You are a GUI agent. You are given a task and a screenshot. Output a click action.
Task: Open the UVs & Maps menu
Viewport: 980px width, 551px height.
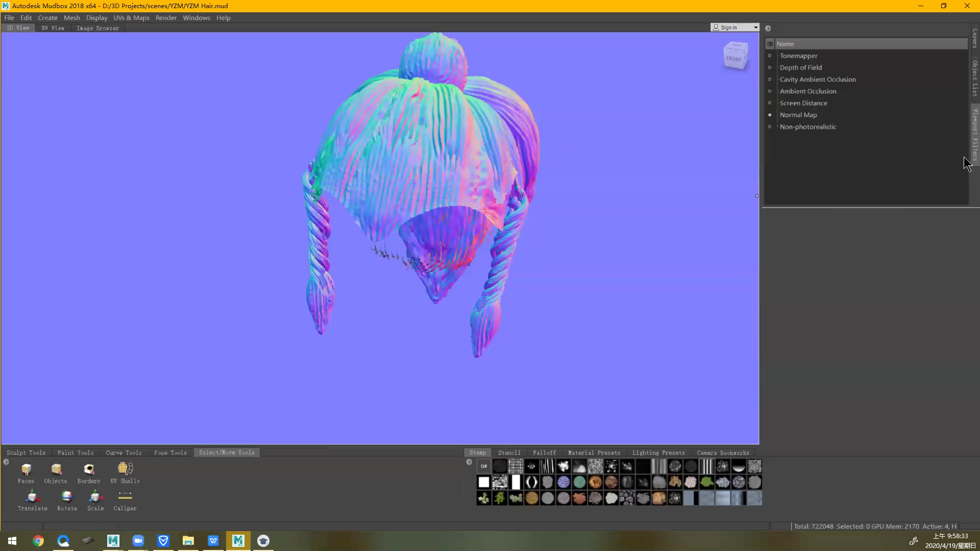tap(131, 17)
